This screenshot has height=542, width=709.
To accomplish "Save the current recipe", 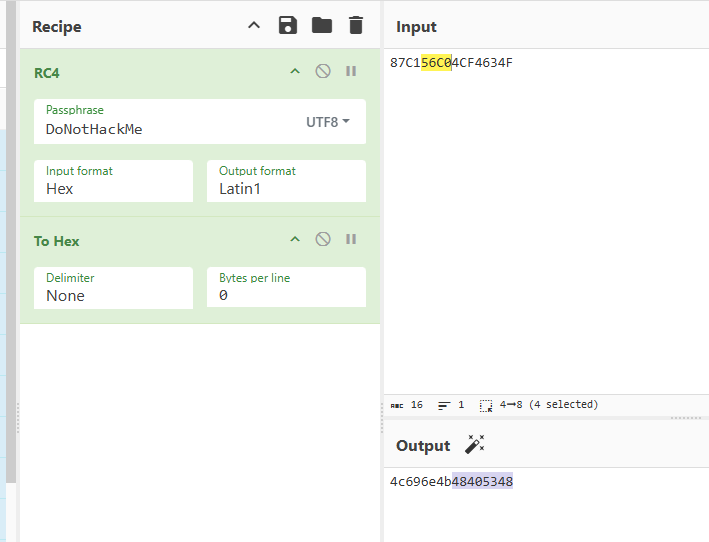I will click(288, 26).
